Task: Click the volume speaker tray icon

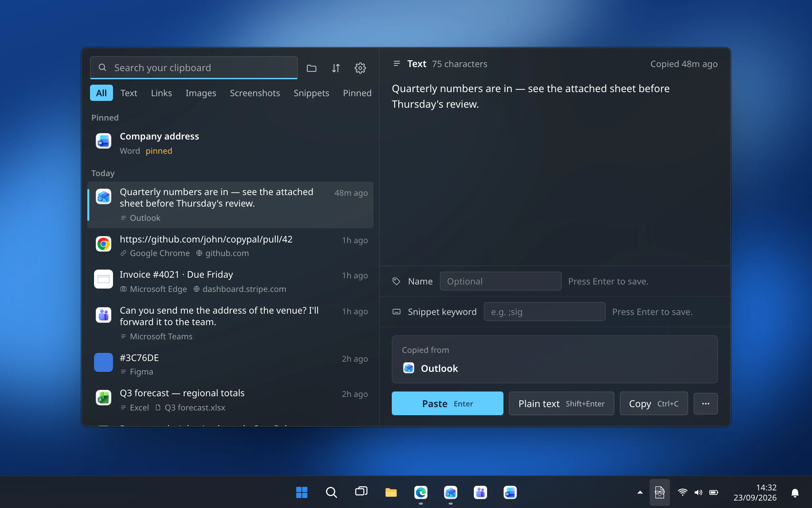Action: [x=698, y=492]
